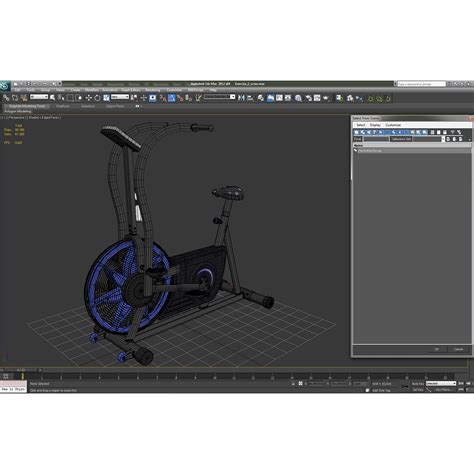The image size is (474, 474).
Task: Open Select by Name from main toolbar
Action: click(x=61, y=98)
